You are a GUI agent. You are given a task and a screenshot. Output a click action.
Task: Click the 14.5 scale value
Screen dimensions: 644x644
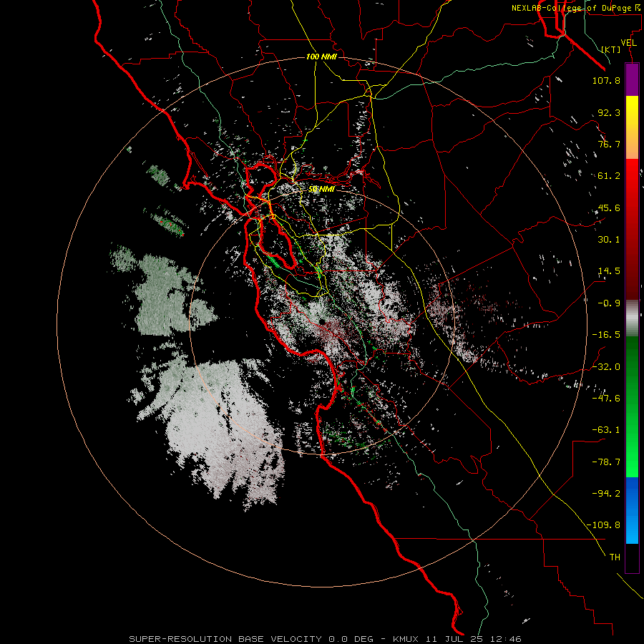tap(609, 271)
